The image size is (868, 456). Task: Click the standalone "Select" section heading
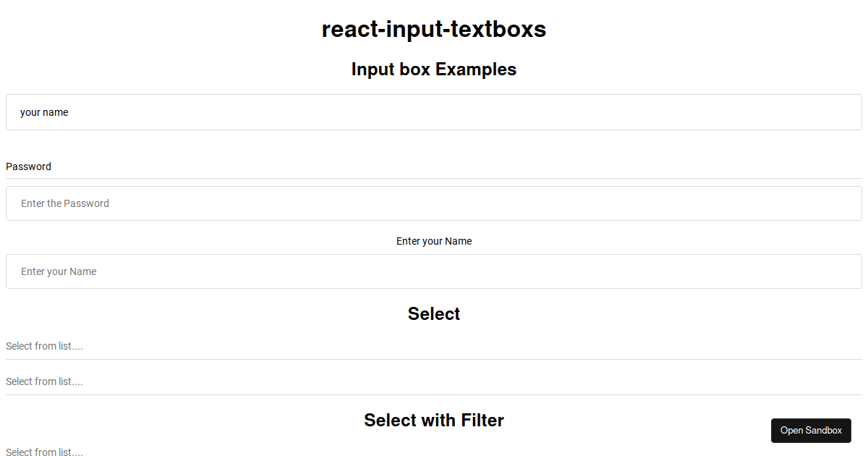(434, 313)
